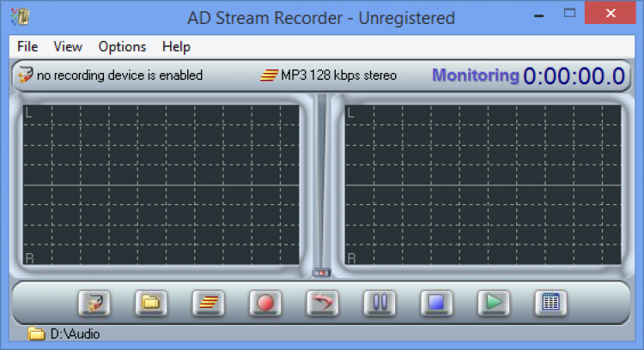Screen dimensions: 644x350
Task: Click the folder icon next to D:\Audio
Action: 36,334
